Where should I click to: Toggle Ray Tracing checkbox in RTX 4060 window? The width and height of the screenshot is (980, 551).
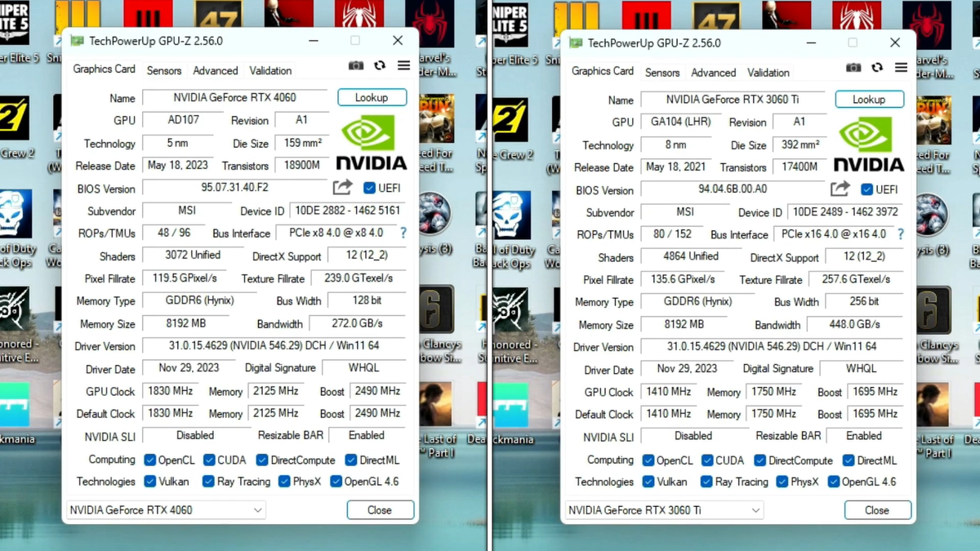click(209, 482)
